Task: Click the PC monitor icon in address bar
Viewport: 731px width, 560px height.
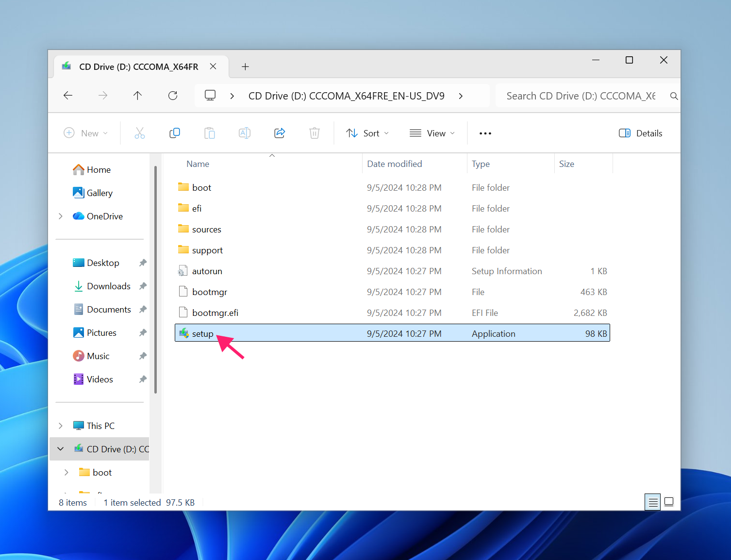Action: (210, 96)
